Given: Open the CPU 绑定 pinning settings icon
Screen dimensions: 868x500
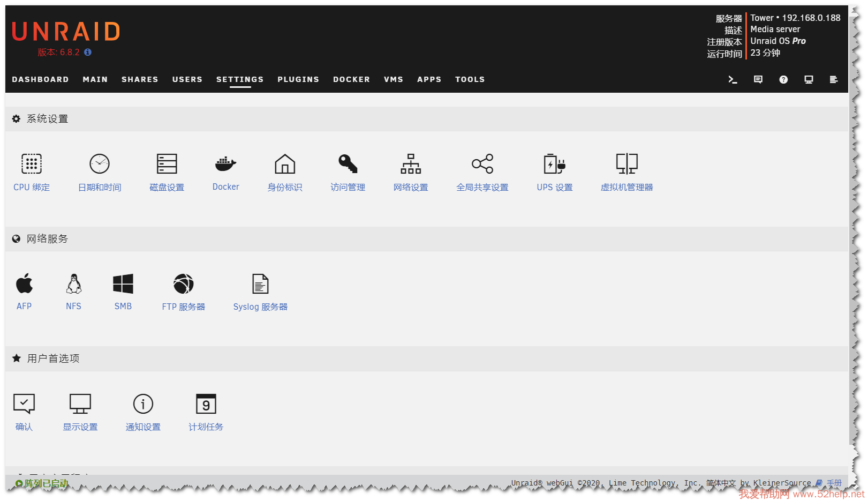Looking at the screenshot, I should [32, 163].
